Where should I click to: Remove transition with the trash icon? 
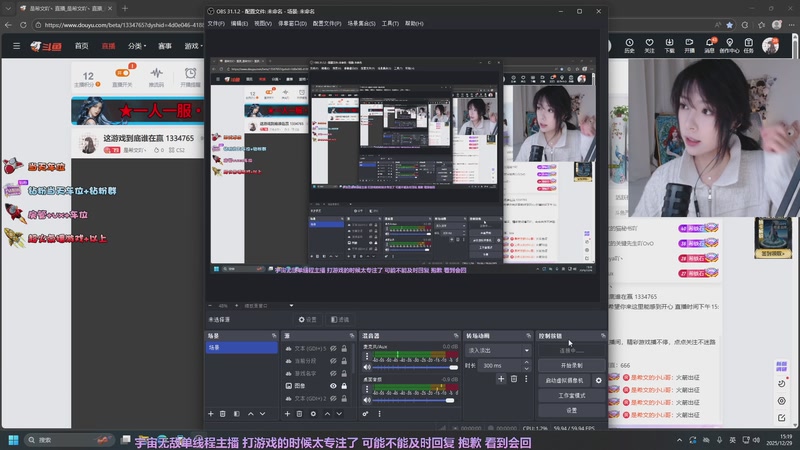pyautogui.click(x=514, y=379)
